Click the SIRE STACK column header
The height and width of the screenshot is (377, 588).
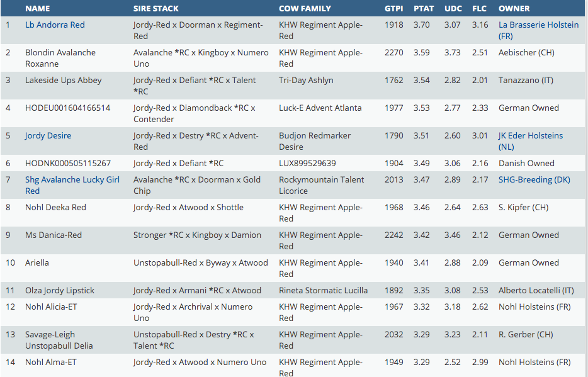155,9
